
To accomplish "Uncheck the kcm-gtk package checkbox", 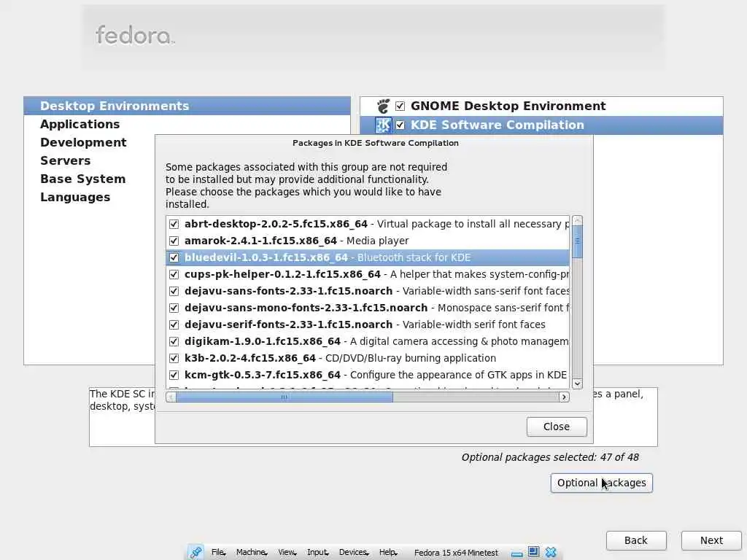I will [x=174, y=375].
